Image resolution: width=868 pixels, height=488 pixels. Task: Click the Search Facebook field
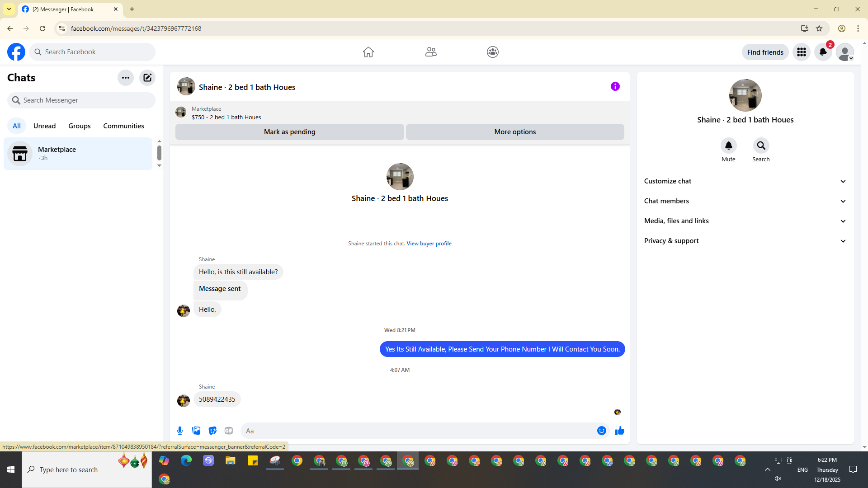[92, 52]
